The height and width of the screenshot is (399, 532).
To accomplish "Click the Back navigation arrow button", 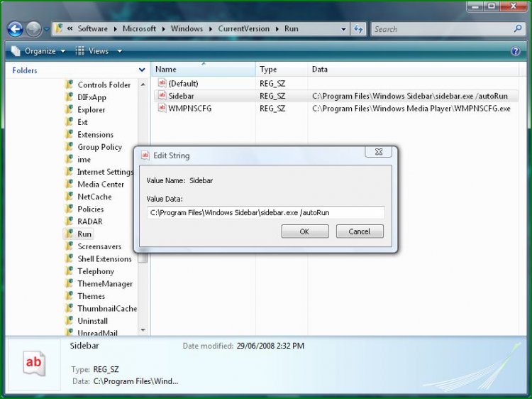I will [15, 29].
